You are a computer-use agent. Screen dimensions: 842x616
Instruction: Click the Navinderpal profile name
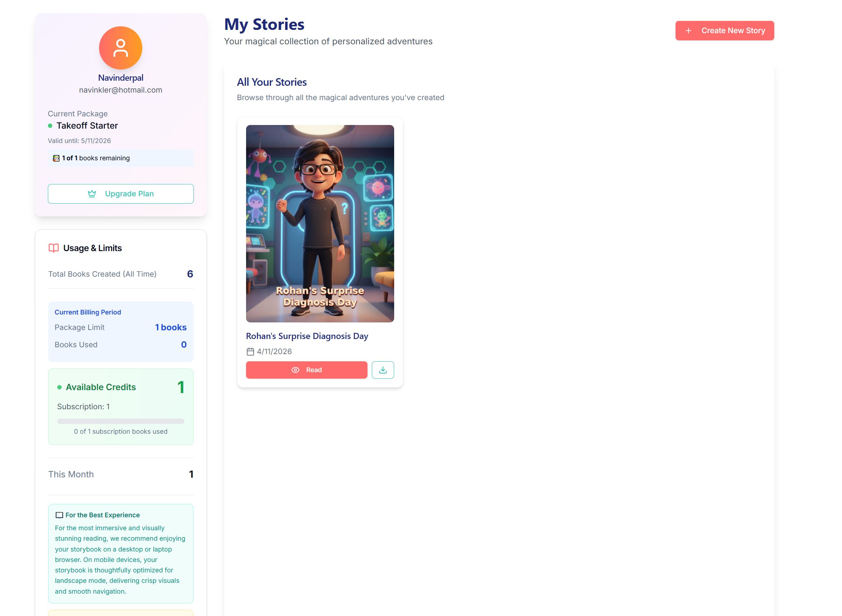[x=120, y=77]
